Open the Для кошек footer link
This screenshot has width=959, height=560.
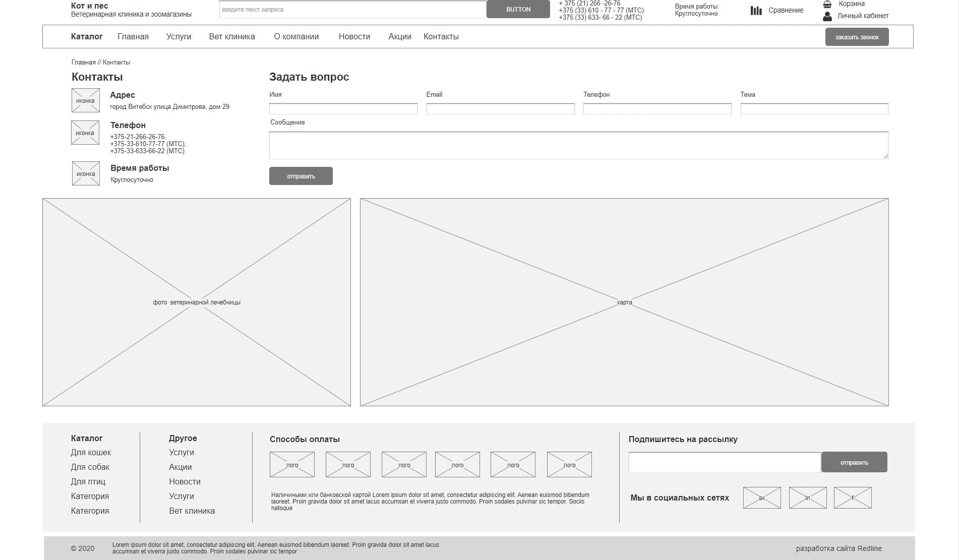pos(91,453)
